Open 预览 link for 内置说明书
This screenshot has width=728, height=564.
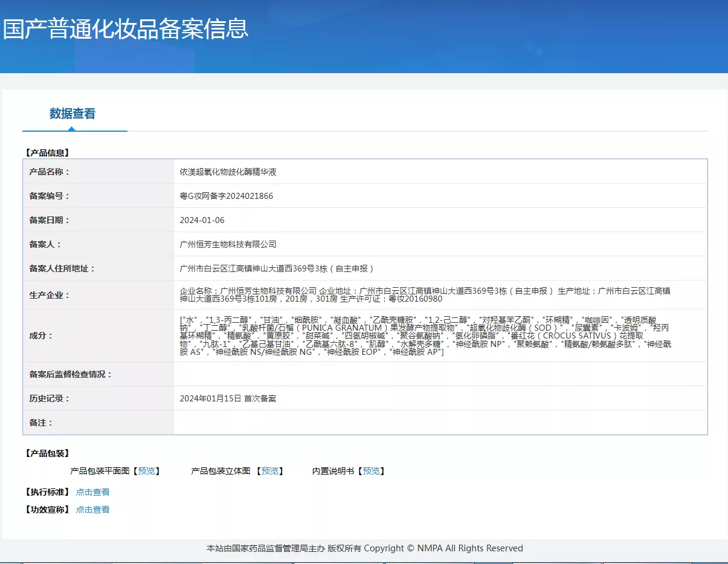pos(371,471)
